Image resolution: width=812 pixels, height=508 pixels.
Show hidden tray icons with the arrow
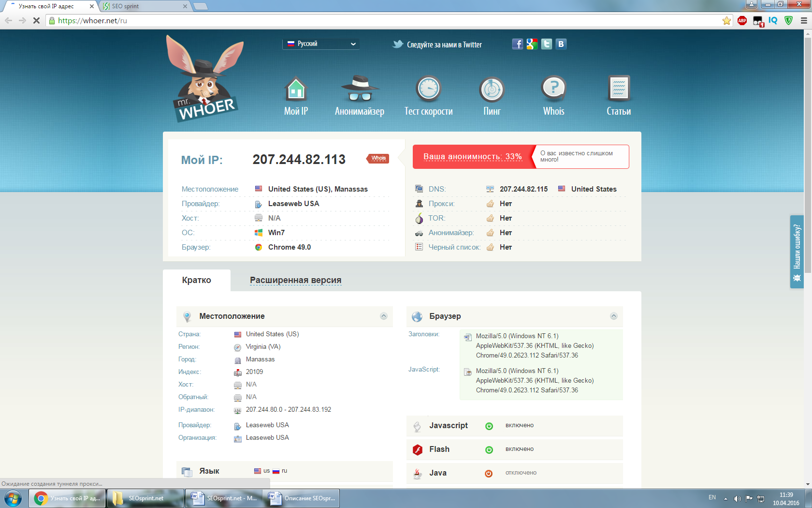[x=725, y=499]
